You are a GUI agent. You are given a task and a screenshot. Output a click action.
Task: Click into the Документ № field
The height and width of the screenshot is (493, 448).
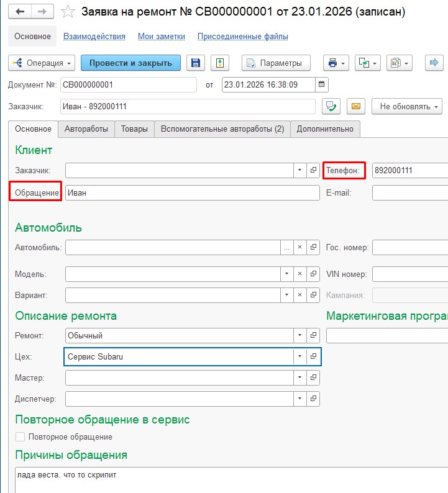[129, 84]
